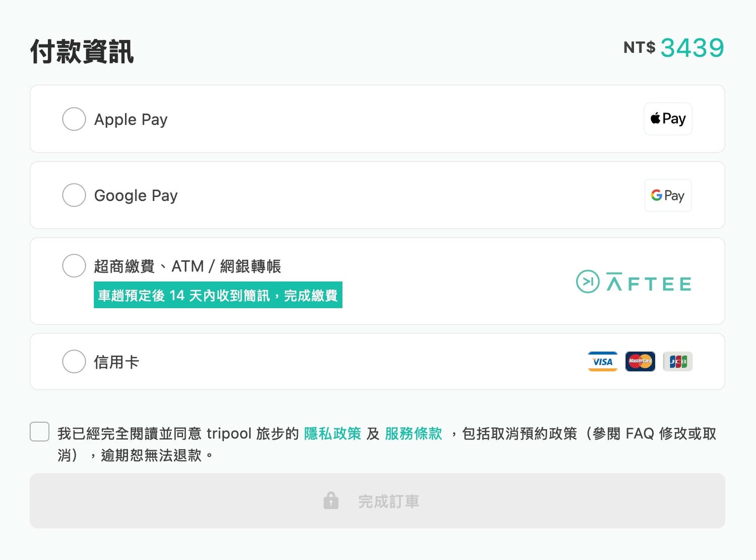This screenshot has width=756, height=560.
Task: Click the NT$ currency label
Action: 639,47
